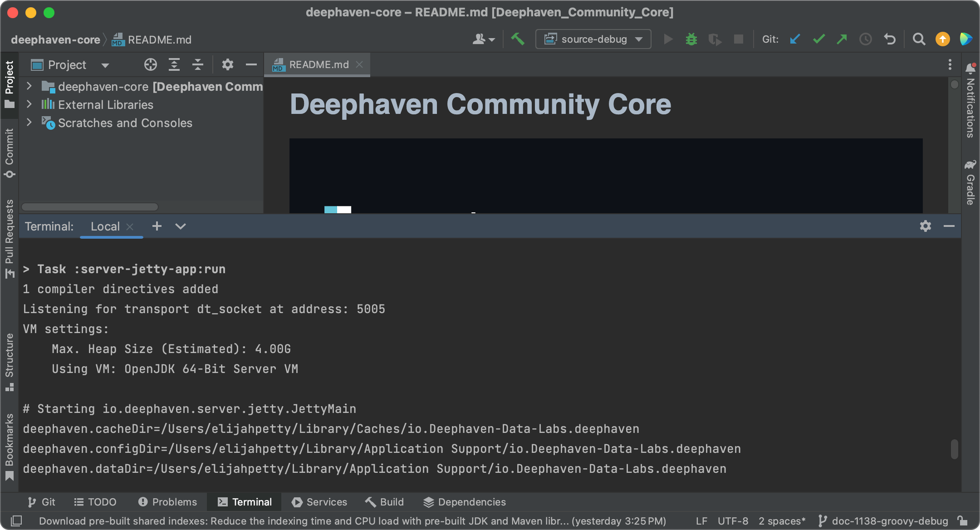Open the Services tool window tab
Viewport: 980px width, 530px height.
pyautogui.click(x=319, y=502)
